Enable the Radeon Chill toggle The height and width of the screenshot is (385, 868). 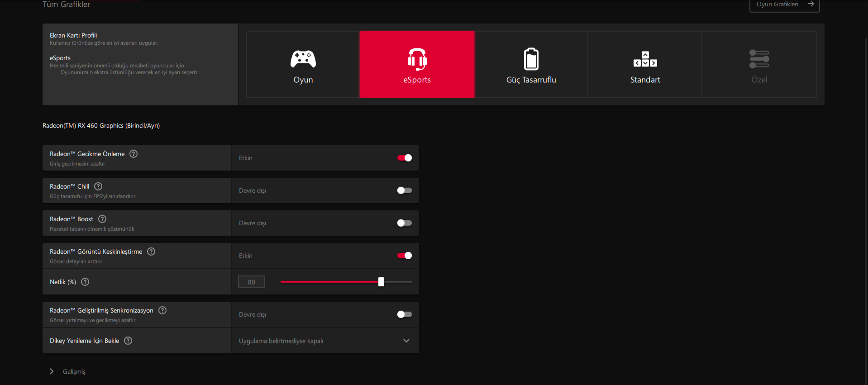[x=405, y=190]
